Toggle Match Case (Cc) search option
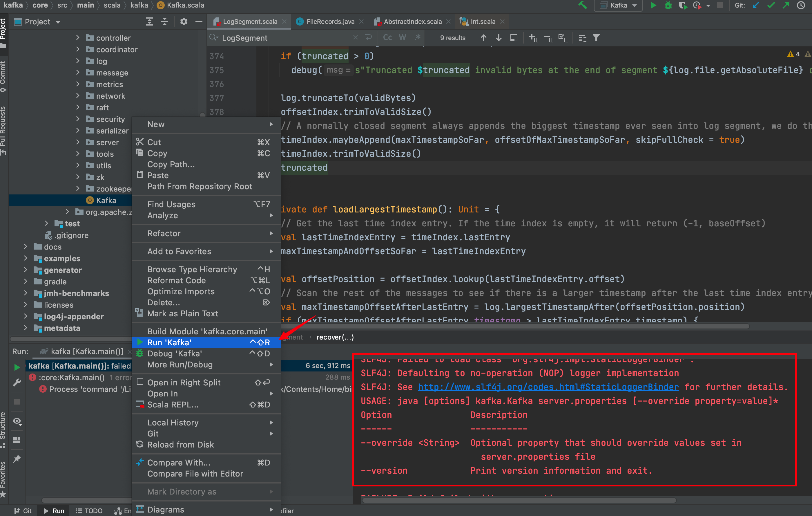 pyautogui.click(x=387, y=37)
